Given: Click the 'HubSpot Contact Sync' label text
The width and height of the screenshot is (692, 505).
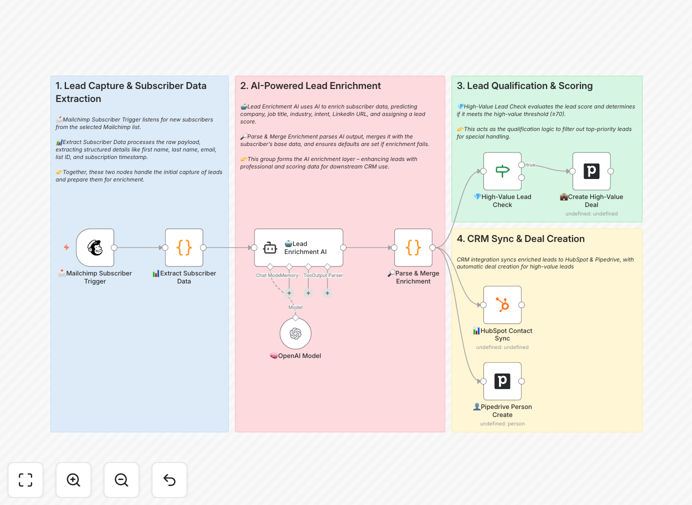Looking at the screenshot, I should click(502, 335).
